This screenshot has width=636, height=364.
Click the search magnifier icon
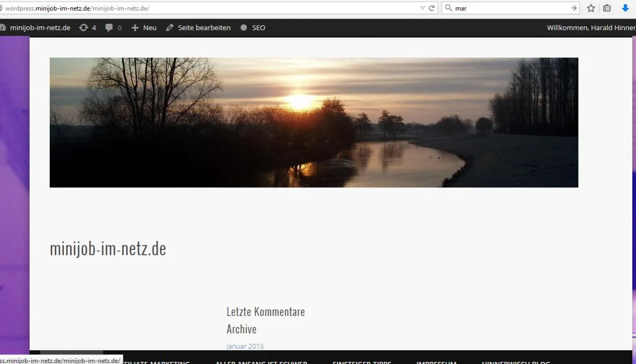pos(448,8)
